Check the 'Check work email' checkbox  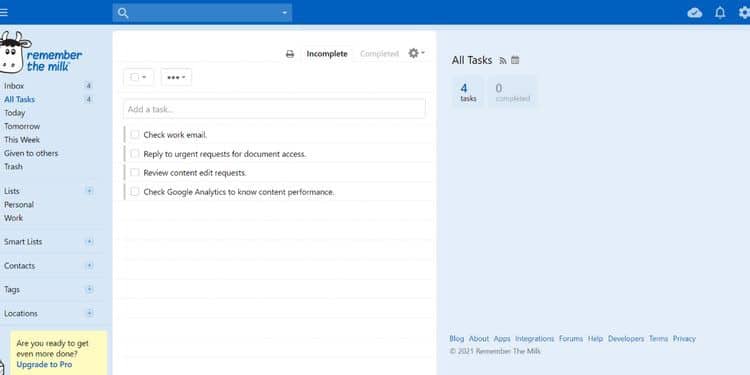[x=135, y=134]
